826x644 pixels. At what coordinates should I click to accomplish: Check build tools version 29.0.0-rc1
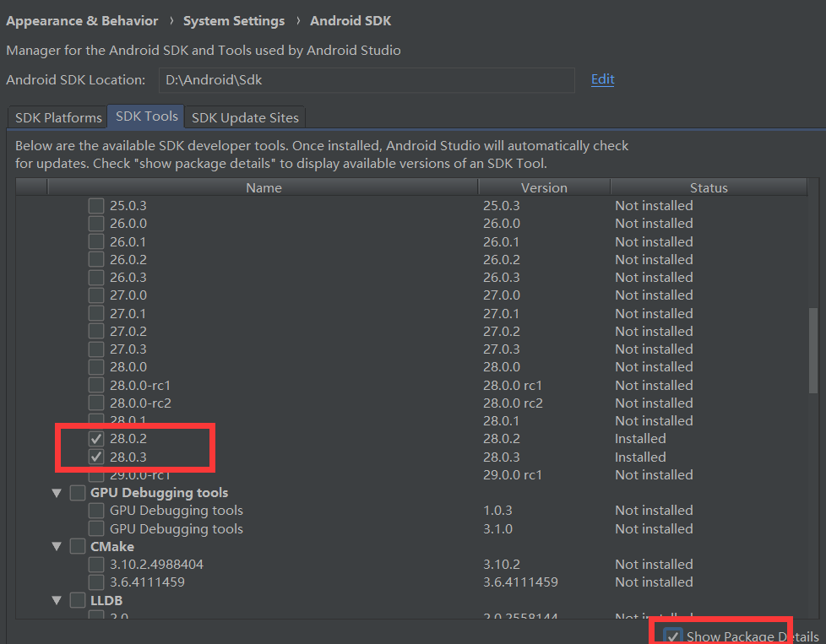[95, 474]
